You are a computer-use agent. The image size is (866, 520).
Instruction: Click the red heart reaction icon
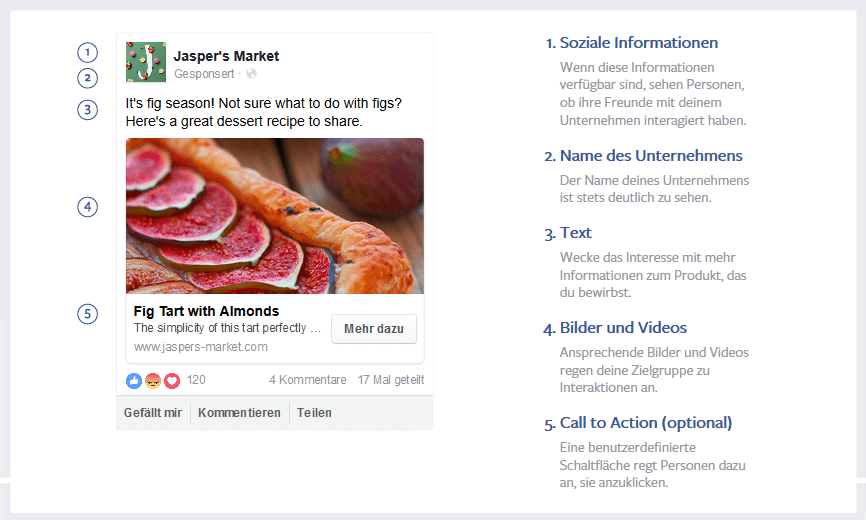pyautogui.click(x=172, y=380)
